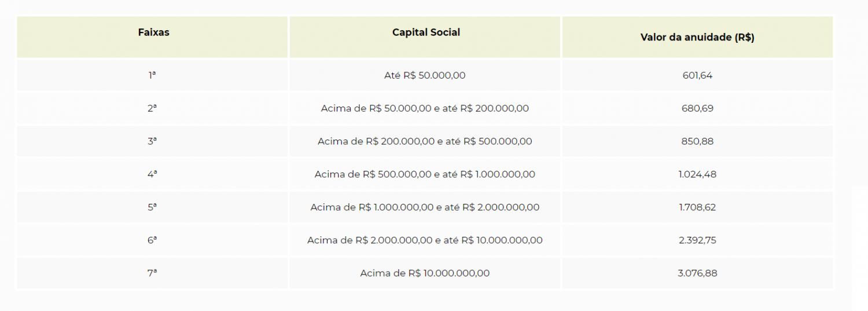Select the 3.076,88 annuity value
The image size is (868, 311).
pyautogui.click(x=697, y=273)
